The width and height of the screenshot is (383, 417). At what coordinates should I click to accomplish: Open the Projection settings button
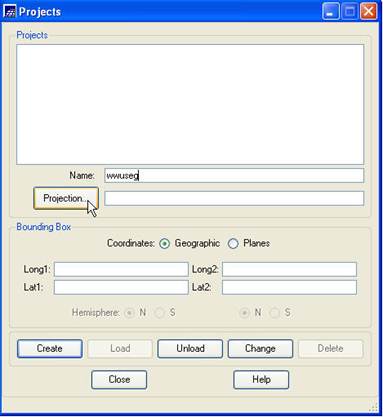[66, 198]
